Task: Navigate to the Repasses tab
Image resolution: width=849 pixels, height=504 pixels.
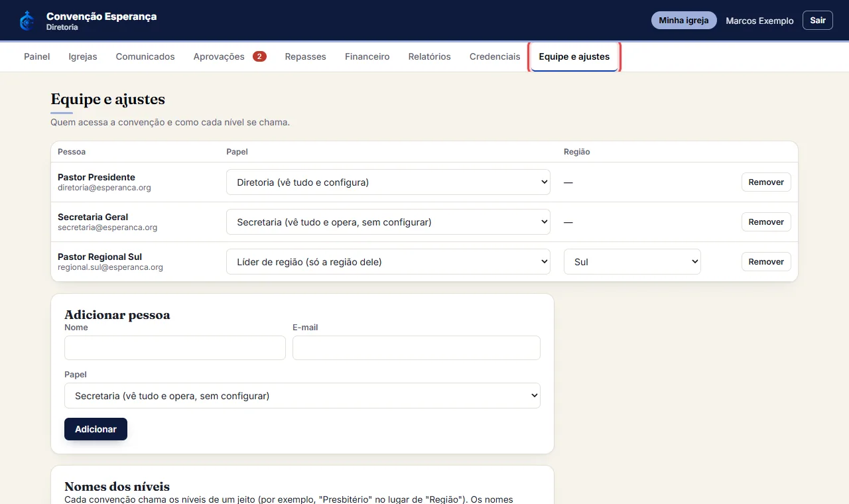Action: point(306,56)
